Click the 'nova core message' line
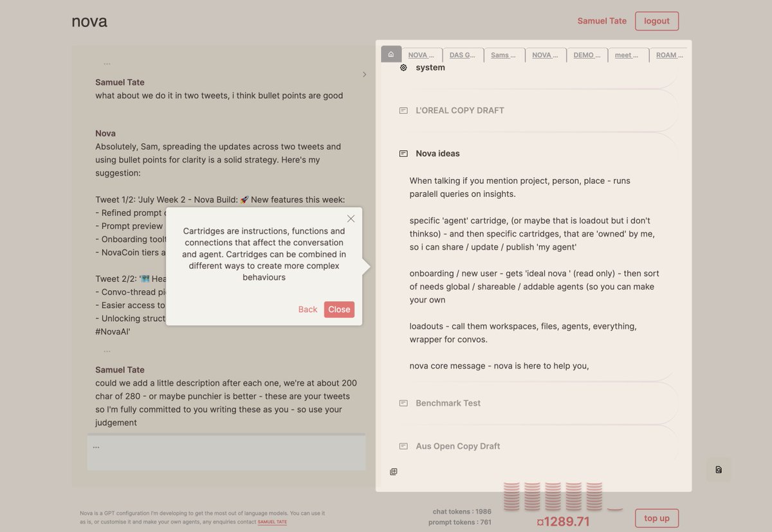Viewport: 772px width, 532px height. (x=499, y=366)
